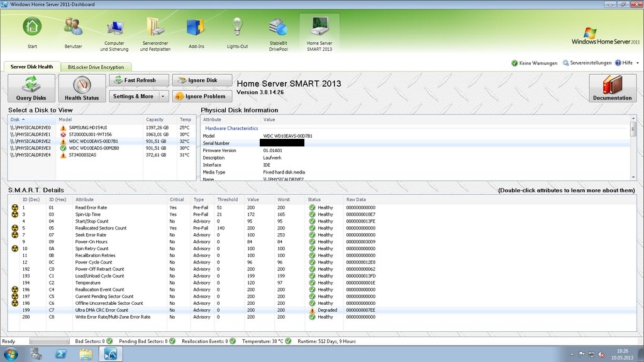Screen dimensions: 644x362
Task: Open the Benutzer users section
Action: 73,33
